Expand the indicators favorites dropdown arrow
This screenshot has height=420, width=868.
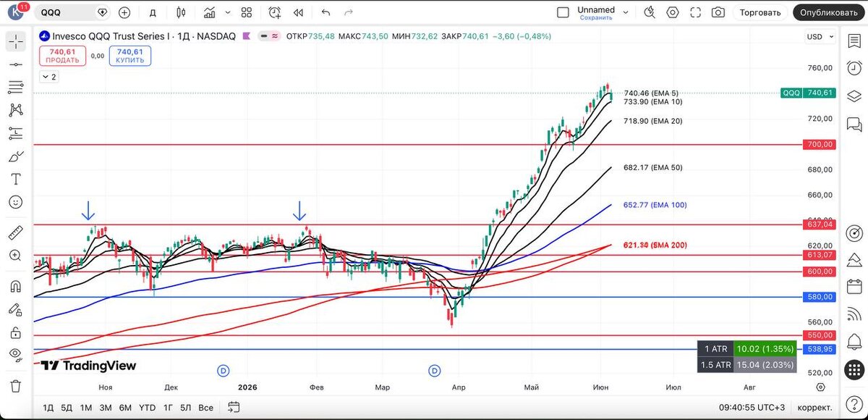click(x=228, y=12)
